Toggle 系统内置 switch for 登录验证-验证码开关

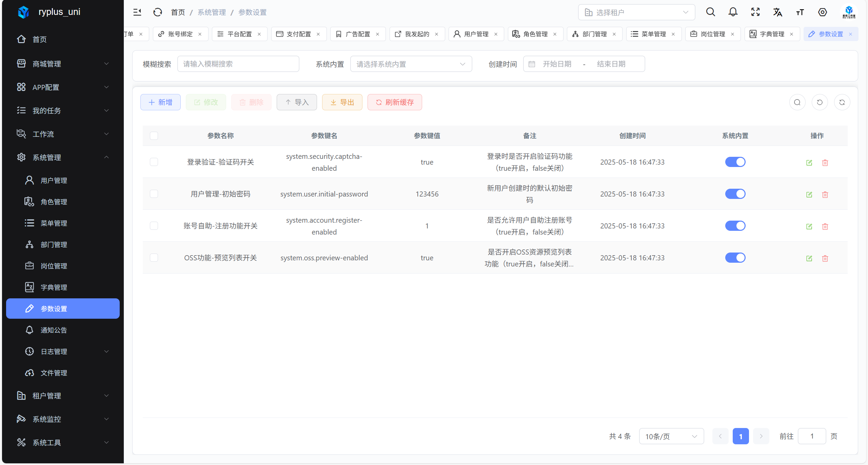[x=735, y=162]
